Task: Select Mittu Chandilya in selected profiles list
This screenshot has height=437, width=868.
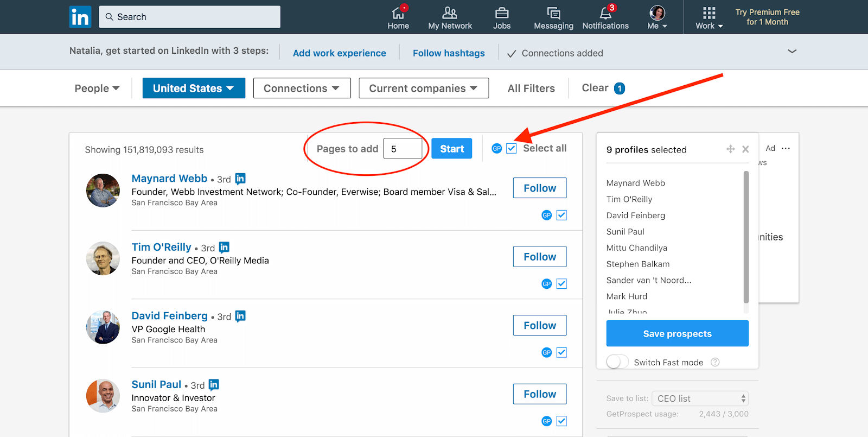Action: coord(636,248)
